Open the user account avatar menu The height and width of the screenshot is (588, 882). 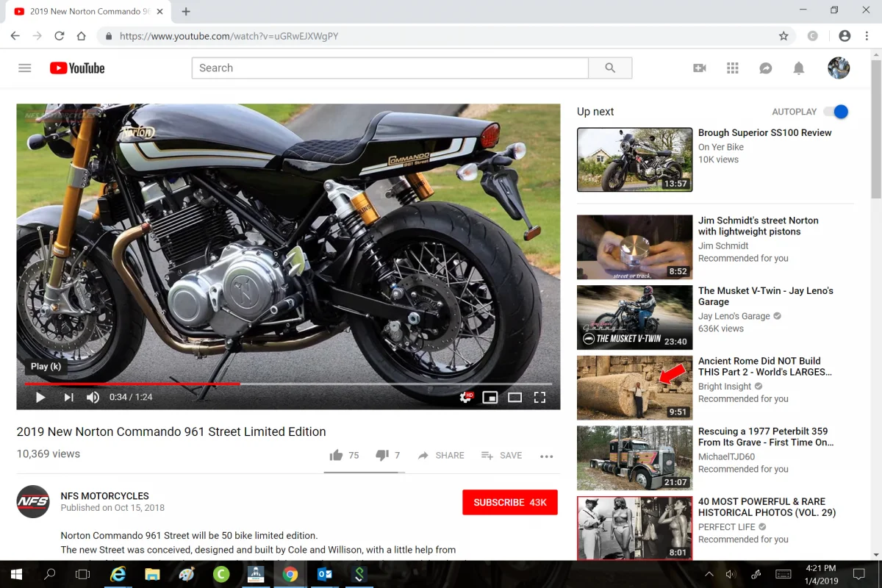click(x=838, y=68)
